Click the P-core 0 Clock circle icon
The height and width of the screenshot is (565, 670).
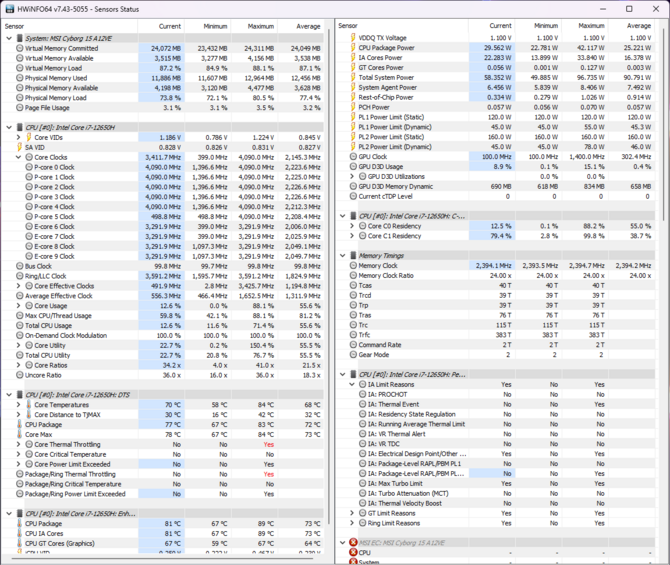pos(29,167)
